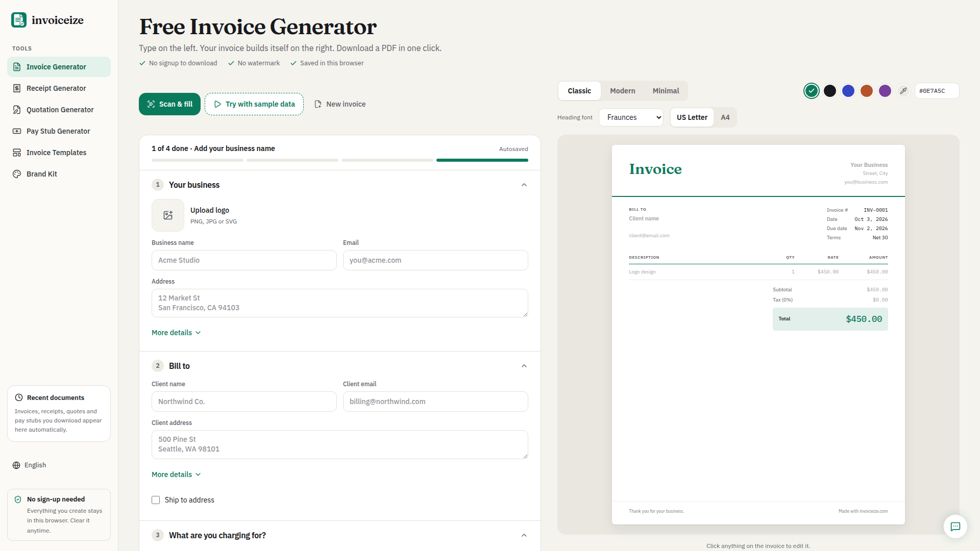The width and height of the screenshot is (980, 551).
Task: Click the Recent documents clock icon
Action: coord(19,397)
